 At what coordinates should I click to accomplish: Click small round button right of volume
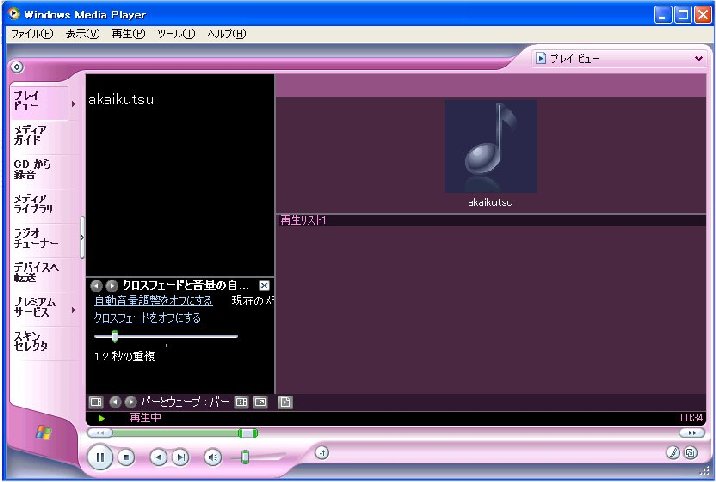pos(322,453)
